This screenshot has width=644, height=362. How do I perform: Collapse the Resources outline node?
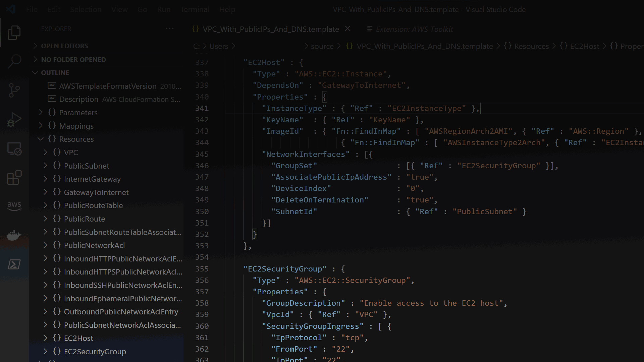pos(41,139)
